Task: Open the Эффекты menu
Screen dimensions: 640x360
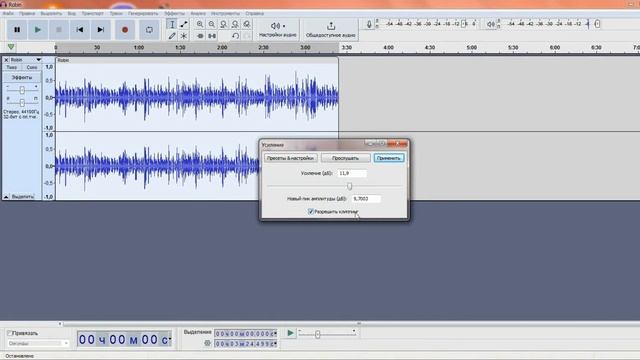Action: pyautogui.click(x=174, y=13)
